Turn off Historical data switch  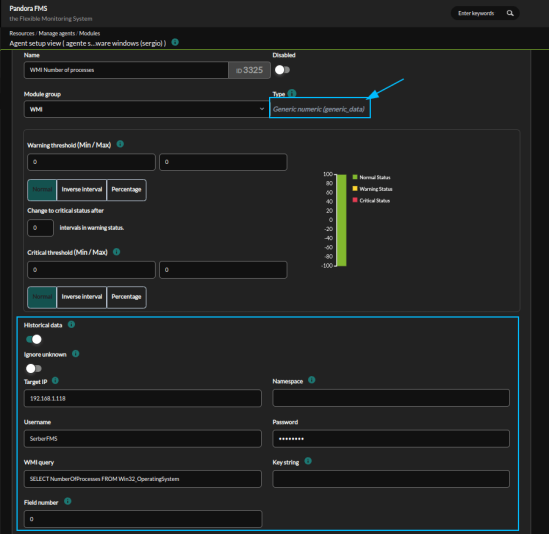34,339
